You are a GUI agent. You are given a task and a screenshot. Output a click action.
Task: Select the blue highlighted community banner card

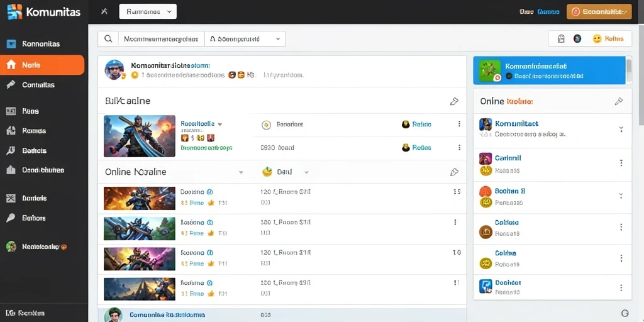coord(549,70)
